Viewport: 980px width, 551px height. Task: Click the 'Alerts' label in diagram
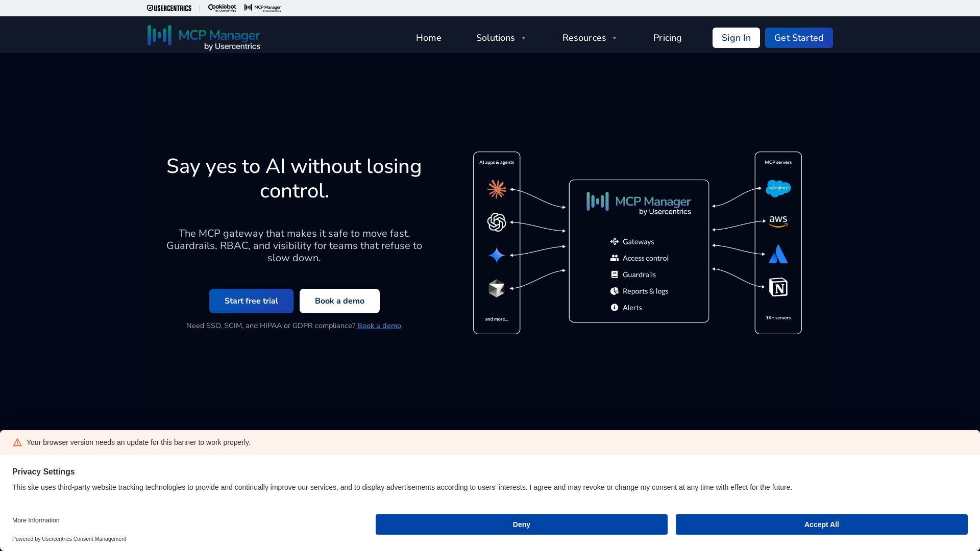pos(632,308)
